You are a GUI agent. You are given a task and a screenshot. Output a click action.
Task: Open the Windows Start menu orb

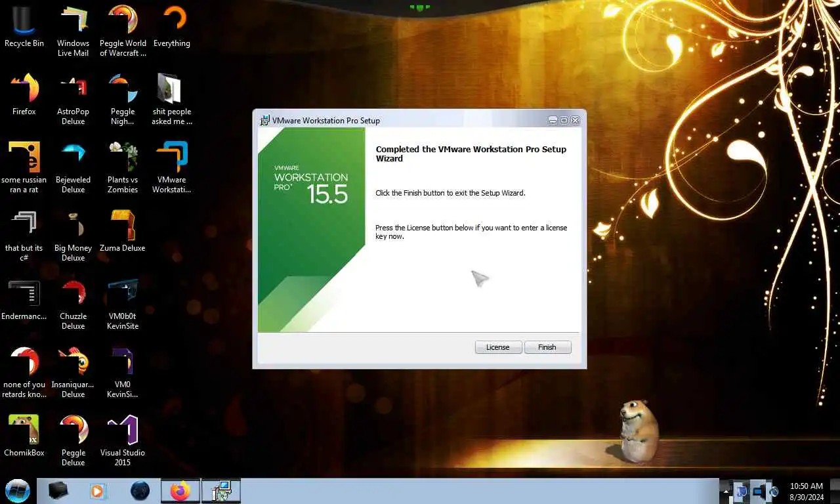click(17, 491)
